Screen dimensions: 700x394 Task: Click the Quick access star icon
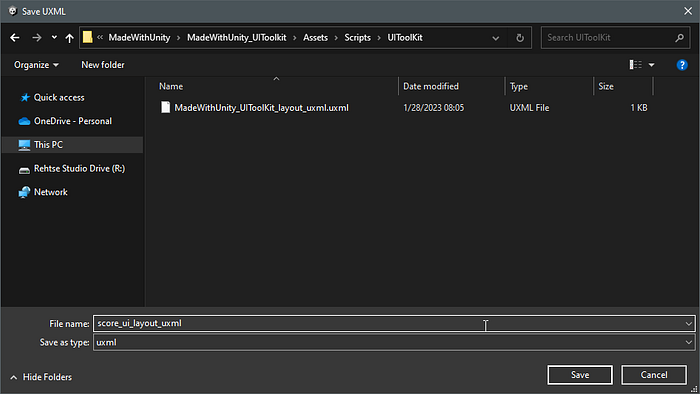coord(25,97)
